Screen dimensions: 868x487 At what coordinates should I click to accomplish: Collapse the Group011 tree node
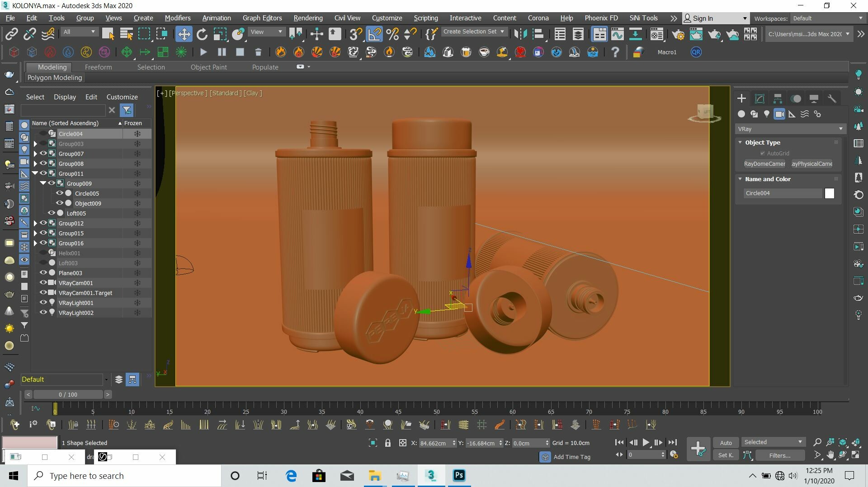(x=35, y=173)
